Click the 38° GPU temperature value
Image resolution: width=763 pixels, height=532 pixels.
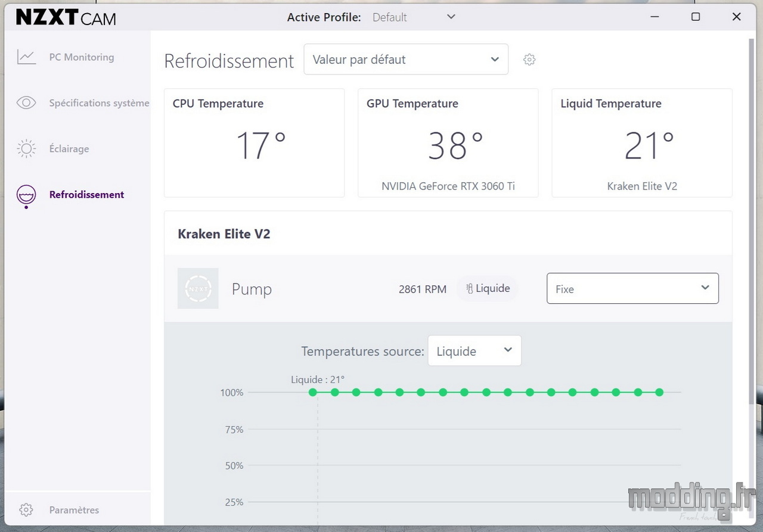coord(455,146)
